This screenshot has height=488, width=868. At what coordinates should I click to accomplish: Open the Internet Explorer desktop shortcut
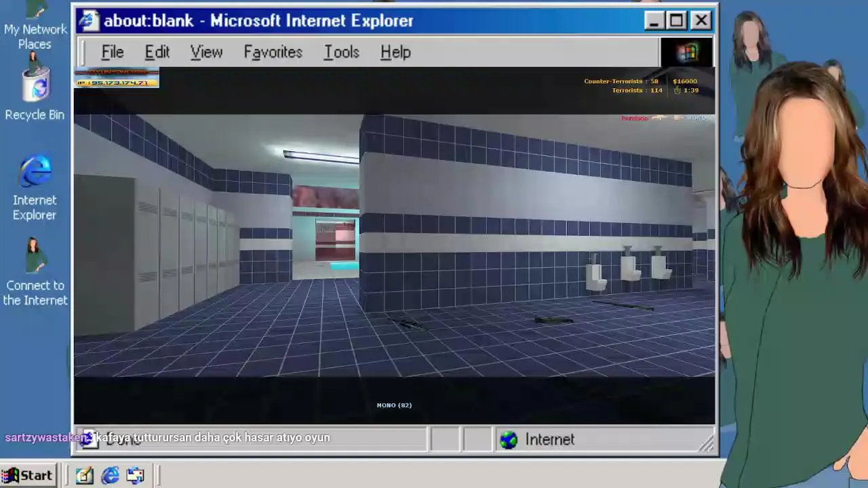(35, 188)
